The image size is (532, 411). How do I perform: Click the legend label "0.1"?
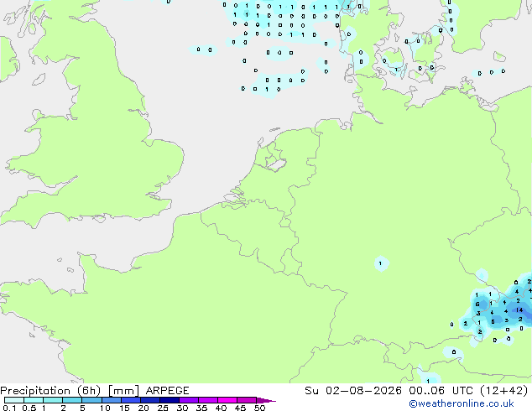tap(9, 408)
